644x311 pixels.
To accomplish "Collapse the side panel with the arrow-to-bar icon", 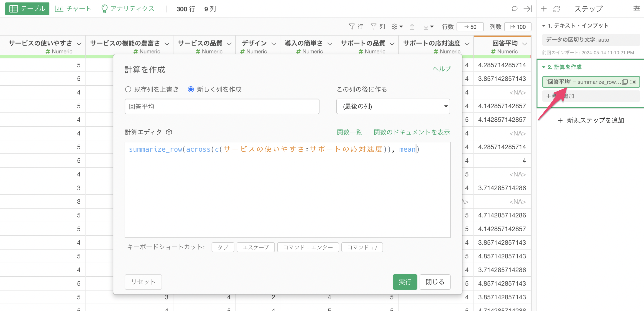I will [527, 9].
